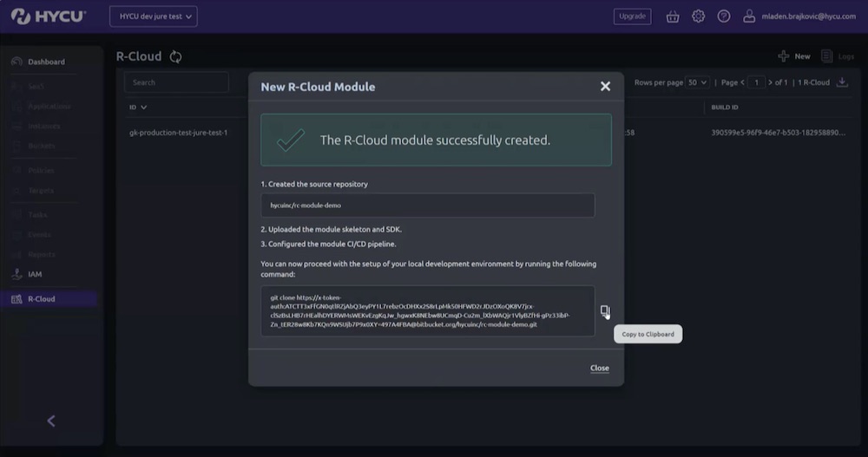The height and width of the screenshot is (457, 868).
Task: Go to Dashboard in sidebar
Action: (x=46, y=62)
